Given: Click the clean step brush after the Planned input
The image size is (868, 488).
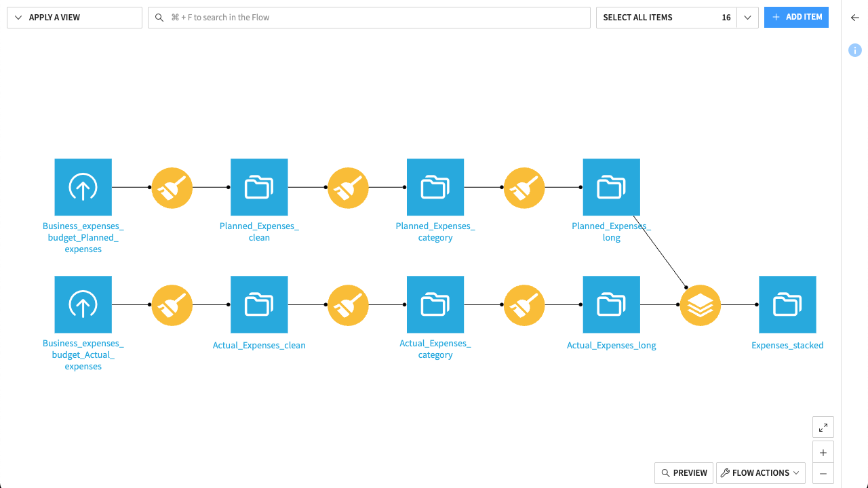Looking at the screenshot, I should pyautogui.click(x=172, y=188).
